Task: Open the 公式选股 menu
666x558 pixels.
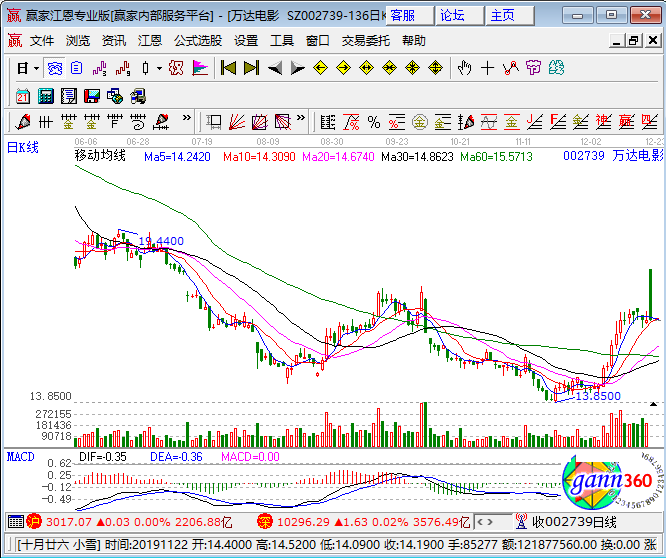Action: (198, 41)
